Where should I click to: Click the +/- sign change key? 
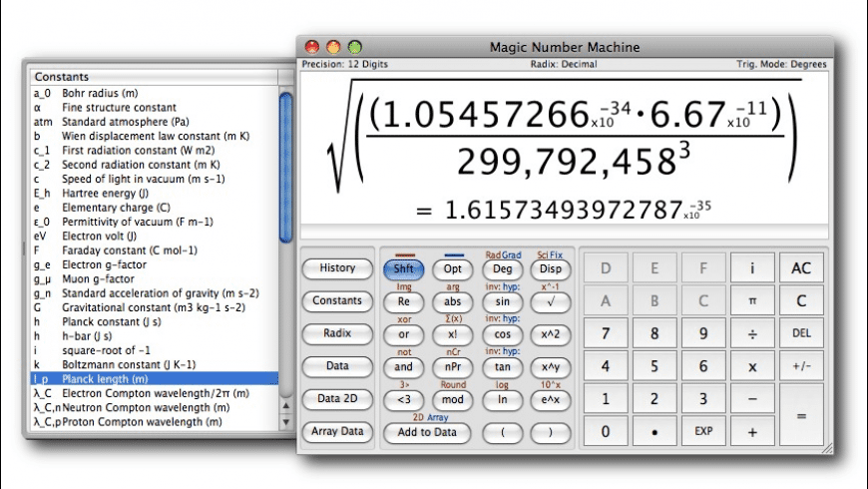point(801,366)
